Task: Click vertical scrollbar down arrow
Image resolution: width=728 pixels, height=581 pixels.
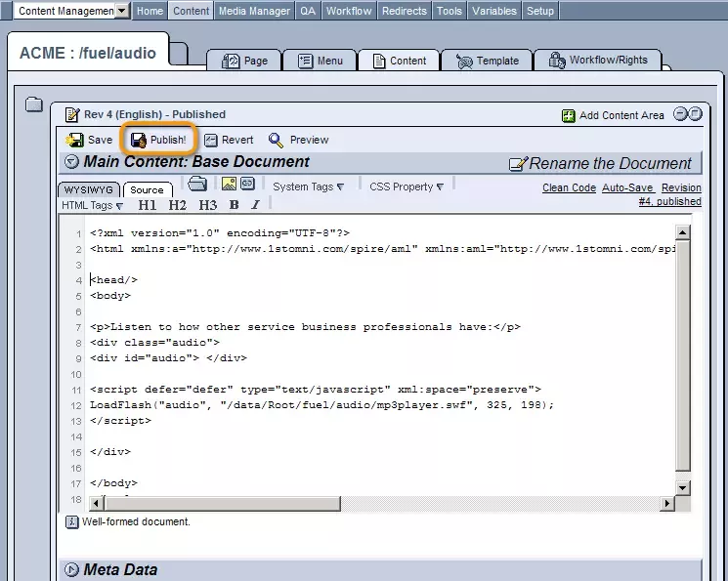Action: pyautogui.click(x=682, y=487)
